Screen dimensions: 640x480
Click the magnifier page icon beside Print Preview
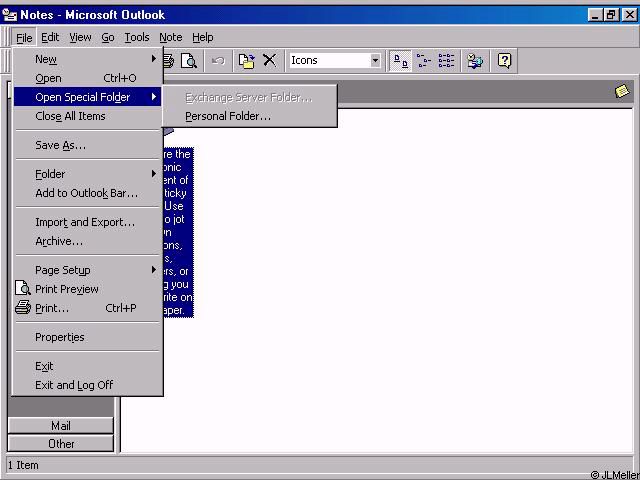click(x=23, y=288)
